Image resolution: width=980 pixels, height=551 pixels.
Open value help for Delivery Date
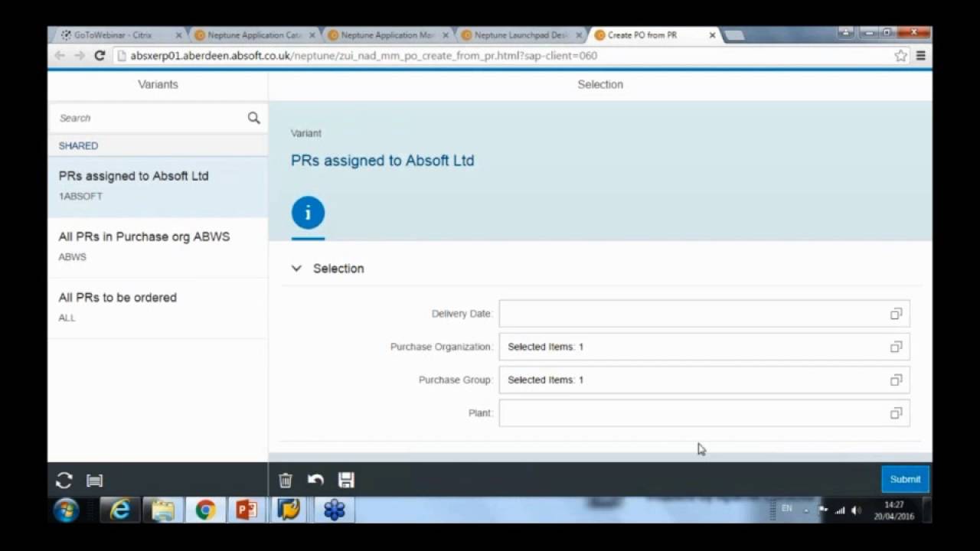coord(896,314)
